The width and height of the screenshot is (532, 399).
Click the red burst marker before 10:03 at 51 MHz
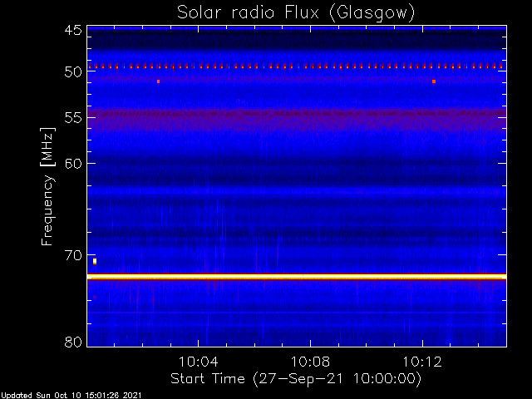pyautogui.click(x=158, y=81)
